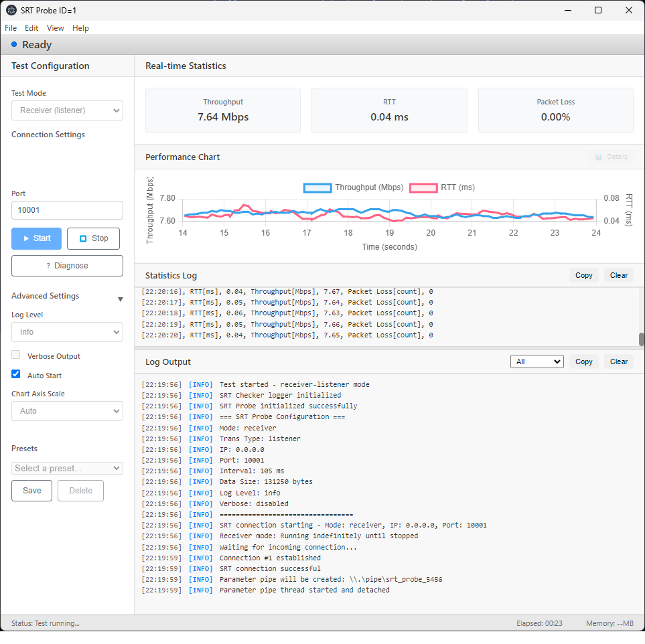Click the Advanced Settings header
Viewport: 645px width, 644px height.
(46, 296)
